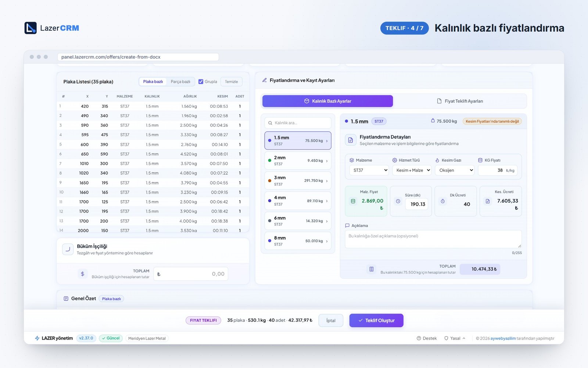
Task: Click the Açıklama comment icon
Action: [x=347, y=226]
